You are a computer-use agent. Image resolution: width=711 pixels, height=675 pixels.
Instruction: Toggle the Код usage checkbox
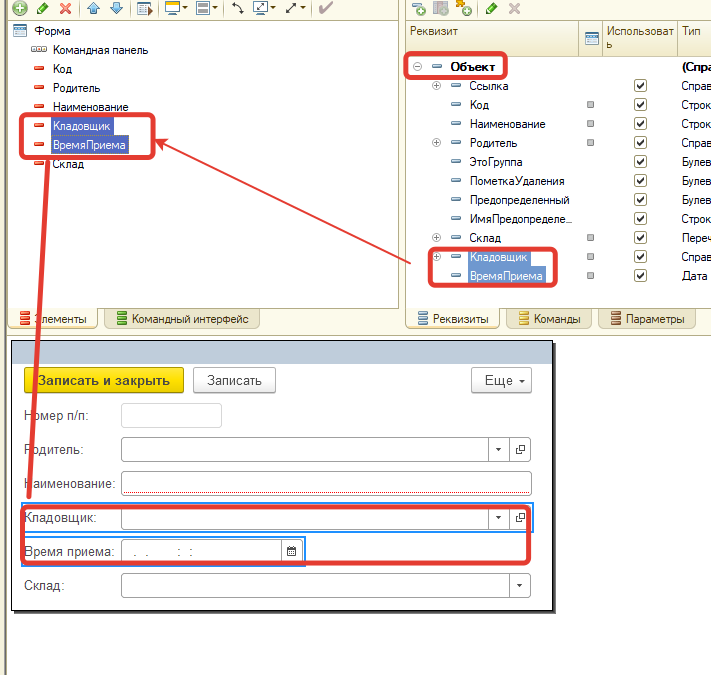(640, 105)
